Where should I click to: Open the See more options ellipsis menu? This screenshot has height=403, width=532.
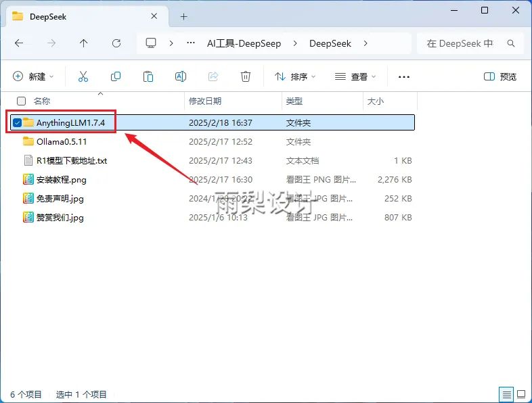tap(404, 77)
